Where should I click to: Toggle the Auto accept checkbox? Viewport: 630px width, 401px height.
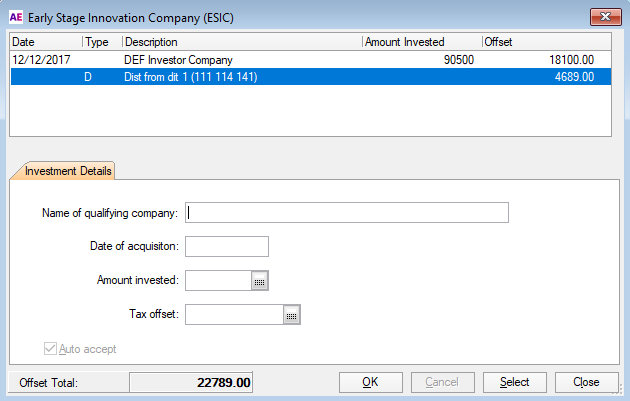tap(51, 349)
